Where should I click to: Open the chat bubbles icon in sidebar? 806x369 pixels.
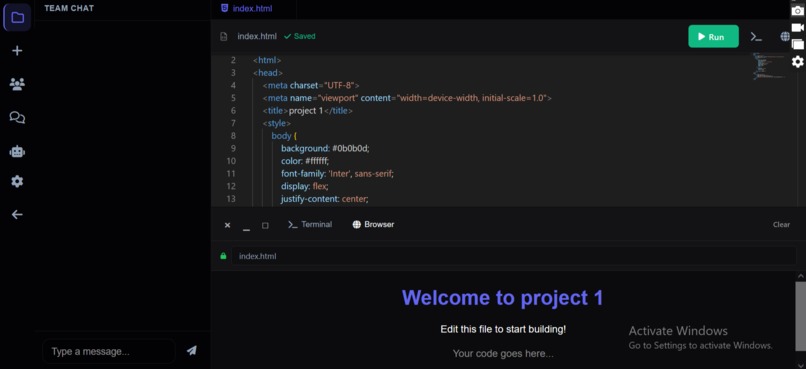pyautogui.click(x=17, y=118)
